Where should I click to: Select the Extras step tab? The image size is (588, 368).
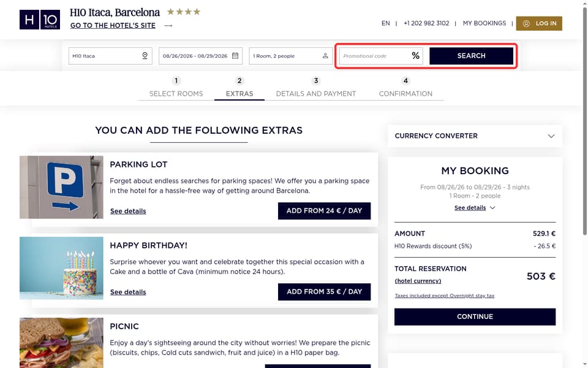[239, 93]
